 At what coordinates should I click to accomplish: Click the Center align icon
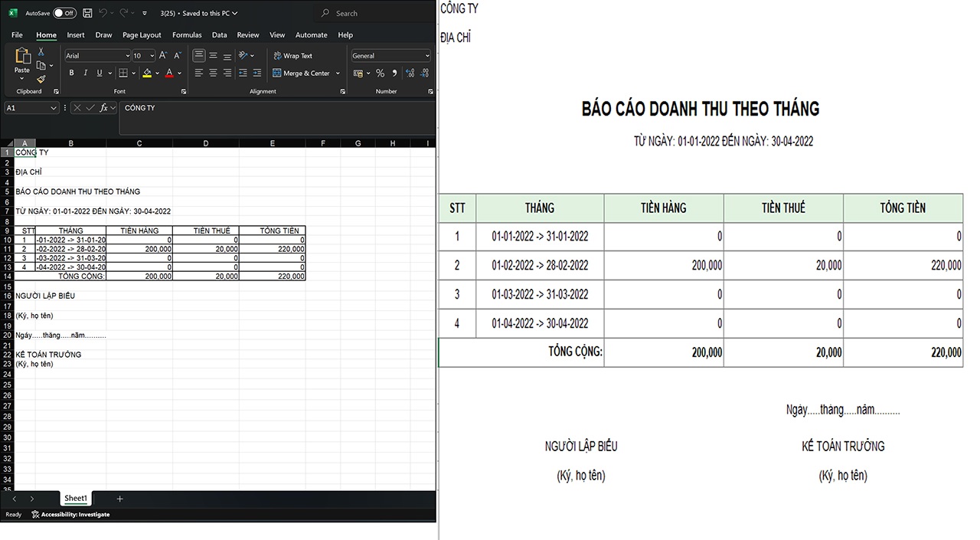[214, 74]
